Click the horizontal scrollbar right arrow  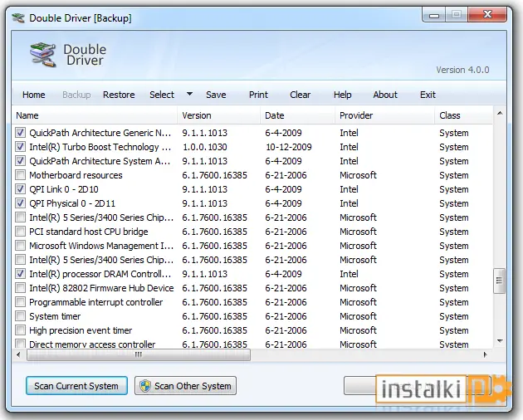click(x=486, y=354)
